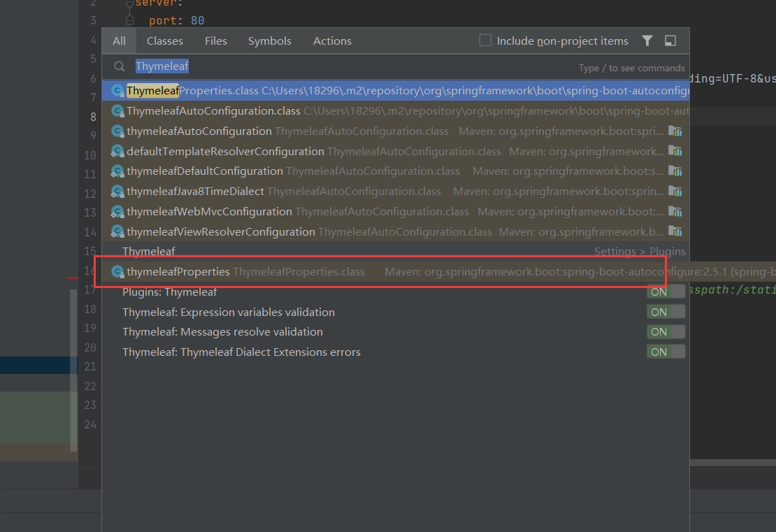Click library icon on thymeleafViewResolverConfiguration row
This screenshot has height=532, width=776.
click(675, 231)
